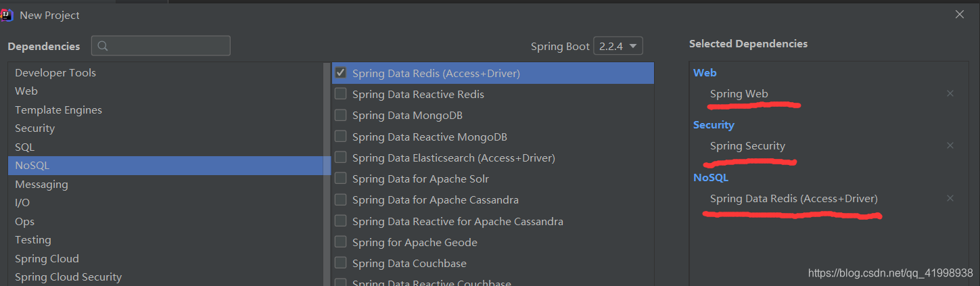Close the New Project dialog

pyautogui.click(x=960, y=14)
